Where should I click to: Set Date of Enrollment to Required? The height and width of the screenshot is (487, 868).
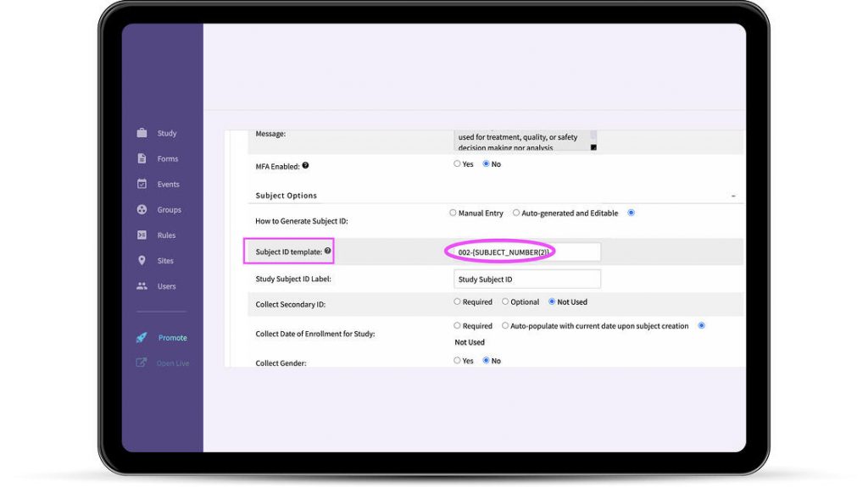[x=457, y=325]
